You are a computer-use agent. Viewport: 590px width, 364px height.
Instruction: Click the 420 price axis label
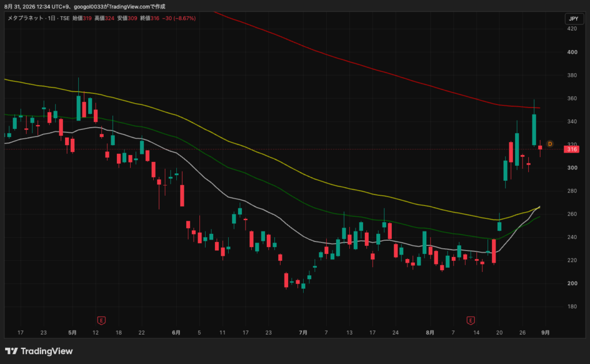[x=572, y=29]
